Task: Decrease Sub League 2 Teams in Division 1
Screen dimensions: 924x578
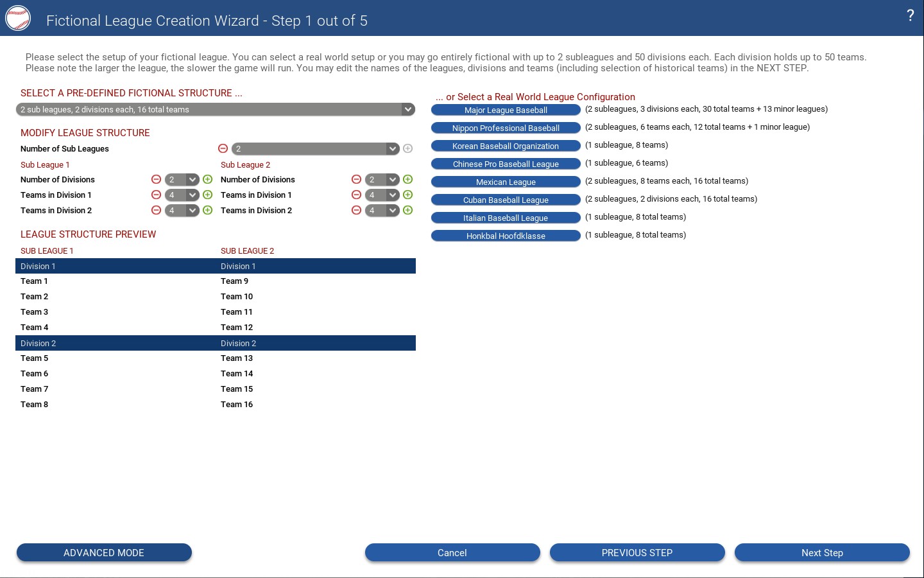Action: (x=356, y=195)
